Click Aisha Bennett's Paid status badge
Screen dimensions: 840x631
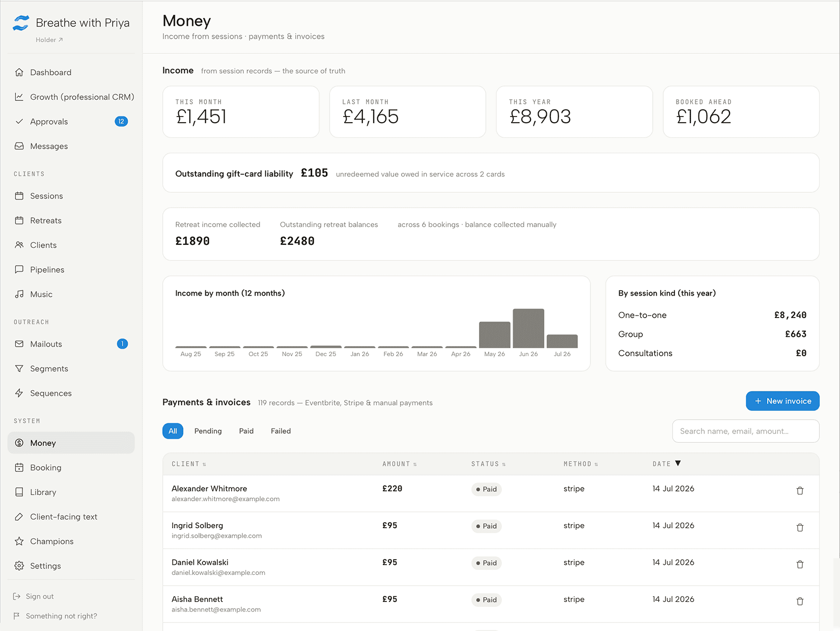pyautogui.click(x=486, y=600)
